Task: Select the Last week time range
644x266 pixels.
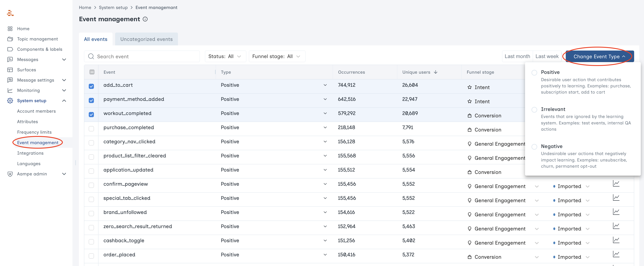Action: coord(547,57)
